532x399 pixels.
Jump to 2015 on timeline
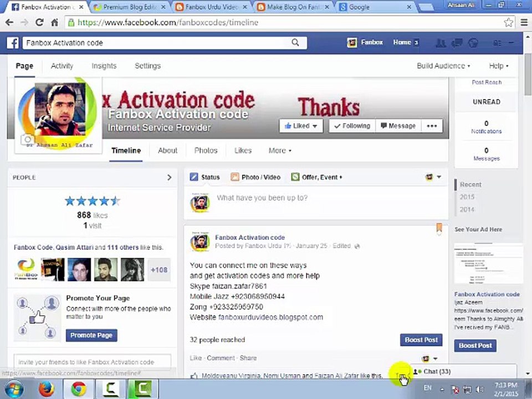pos(467,197)
